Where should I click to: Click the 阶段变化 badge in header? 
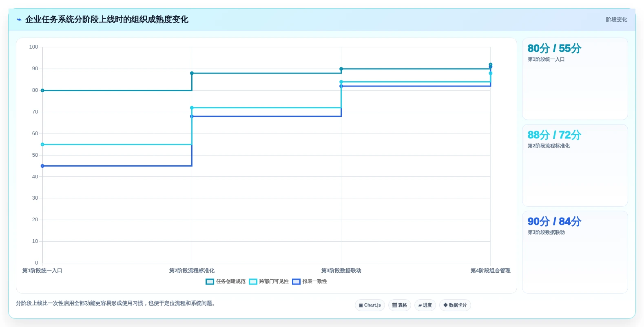click(616, 20)
